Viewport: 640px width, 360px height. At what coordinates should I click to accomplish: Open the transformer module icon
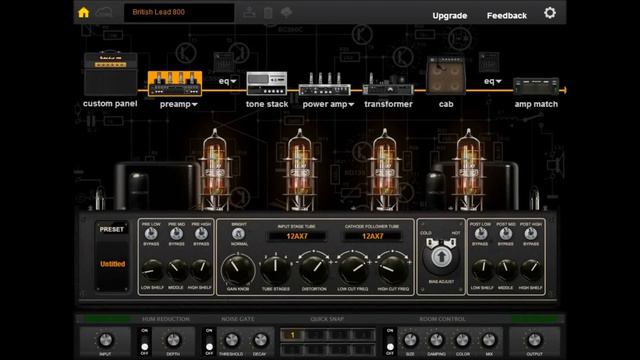coord(388,84)
